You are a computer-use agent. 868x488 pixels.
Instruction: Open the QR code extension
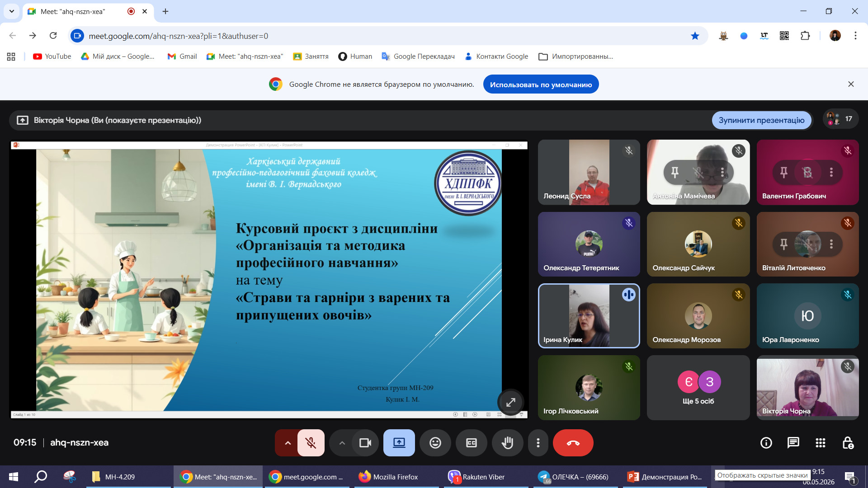coord(784,36)
